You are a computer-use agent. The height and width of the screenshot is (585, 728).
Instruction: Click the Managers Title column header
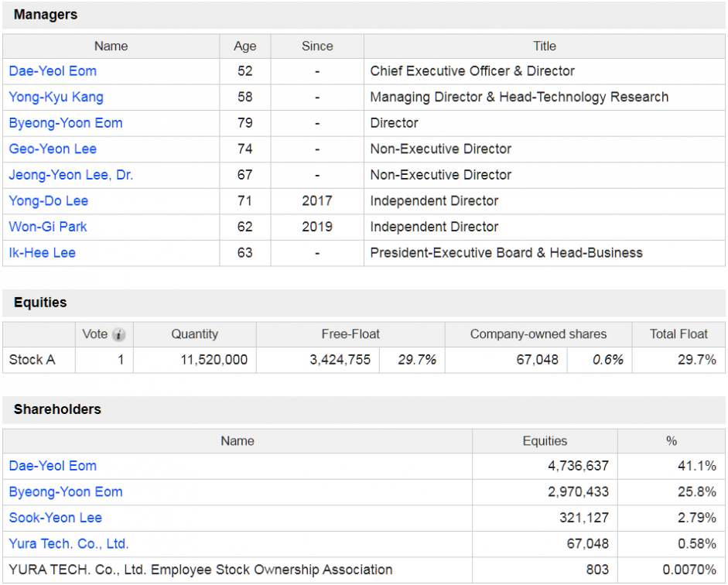pyautogui.click(x=545, y=46)
